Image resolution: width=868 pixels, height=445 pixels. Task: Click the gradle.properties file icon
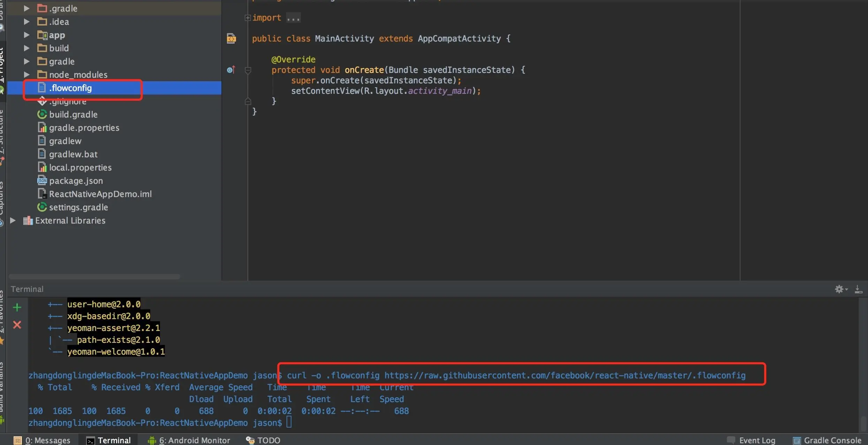(x=42, y=128)
